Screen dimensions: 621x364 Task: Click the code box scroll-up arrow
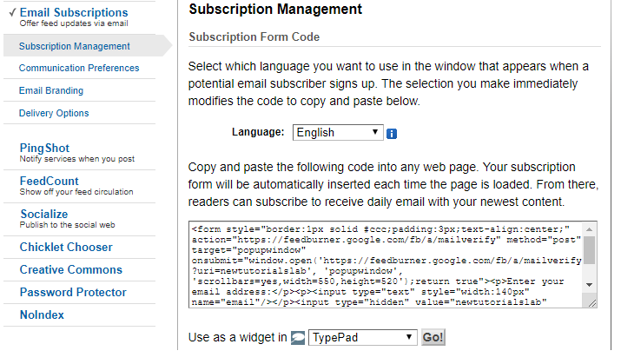590,229
